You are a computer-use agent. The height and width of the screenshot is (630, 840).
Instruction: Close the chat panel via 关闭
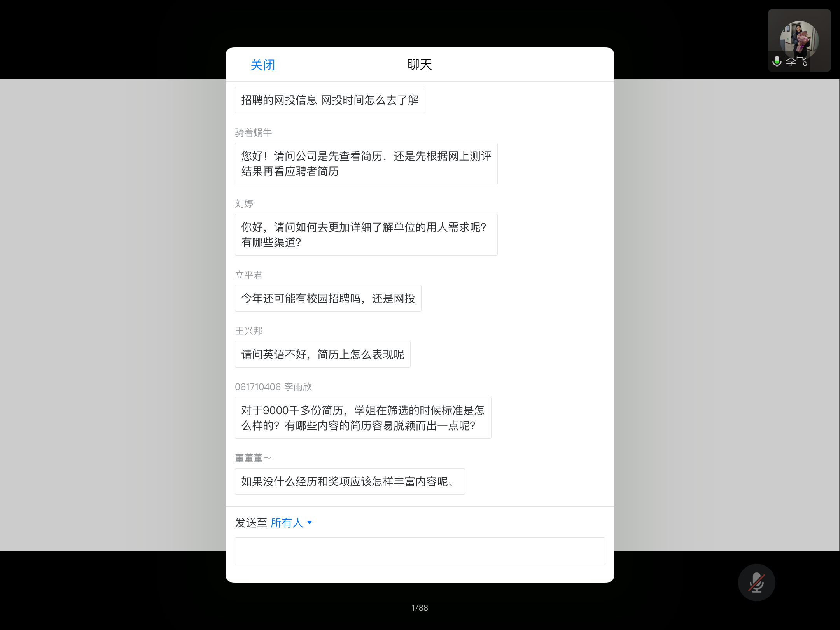pyautogui.click(x=262, y=65)
